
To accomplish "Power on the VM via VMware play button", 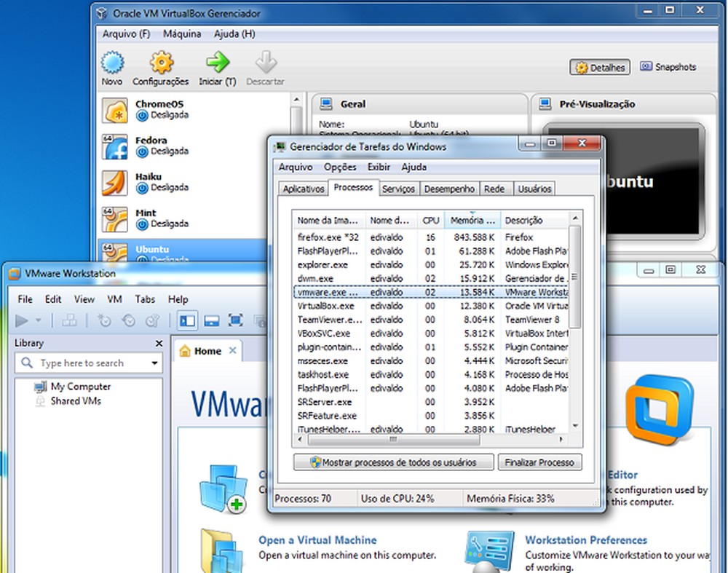I will click(x=20, y=320).
